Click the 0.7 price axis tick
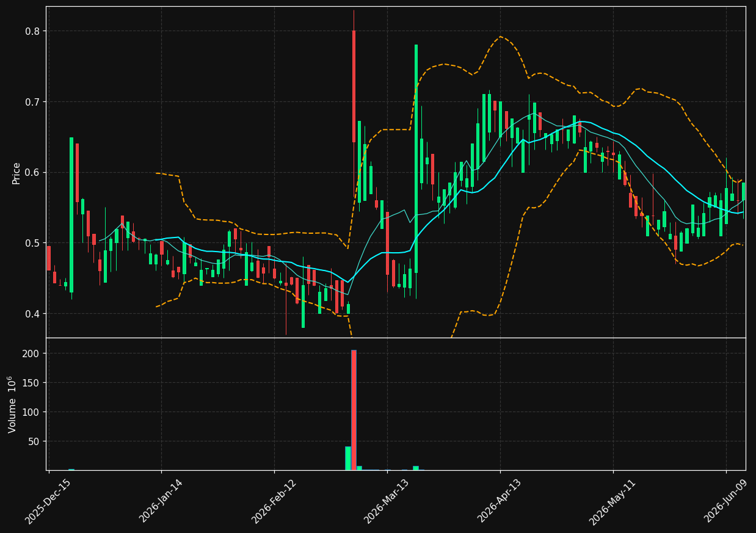 (34, 101)
